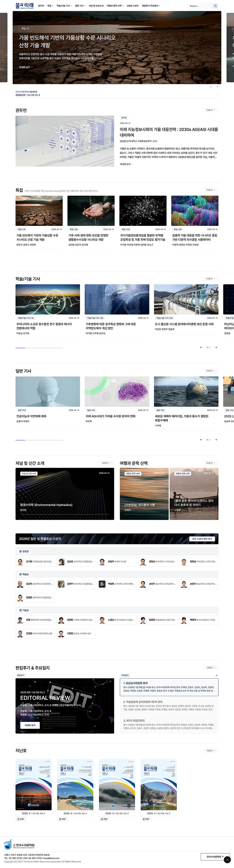
Task: Select schedule item 2. 학술발표회 준비위원회 제1차 회의
Action: [169, 706]
